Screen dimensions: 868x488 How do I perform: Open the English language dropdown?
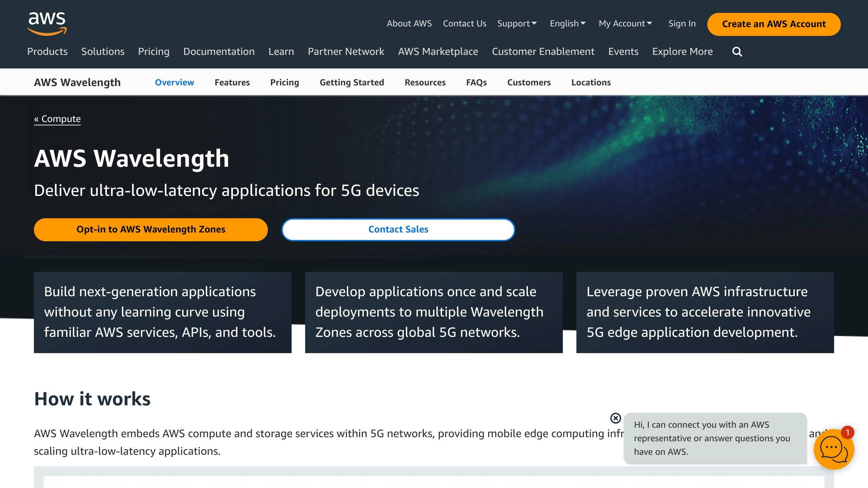click(x=568, y=24)
